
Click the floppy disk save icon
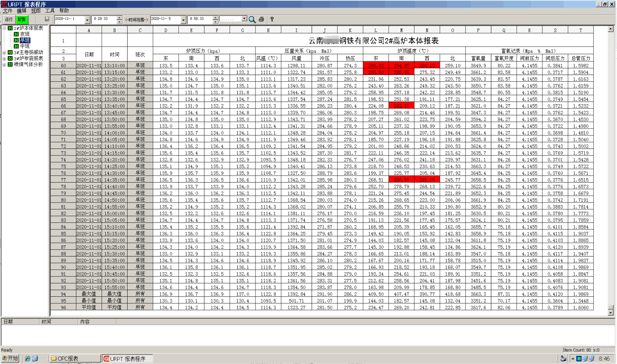47,19
